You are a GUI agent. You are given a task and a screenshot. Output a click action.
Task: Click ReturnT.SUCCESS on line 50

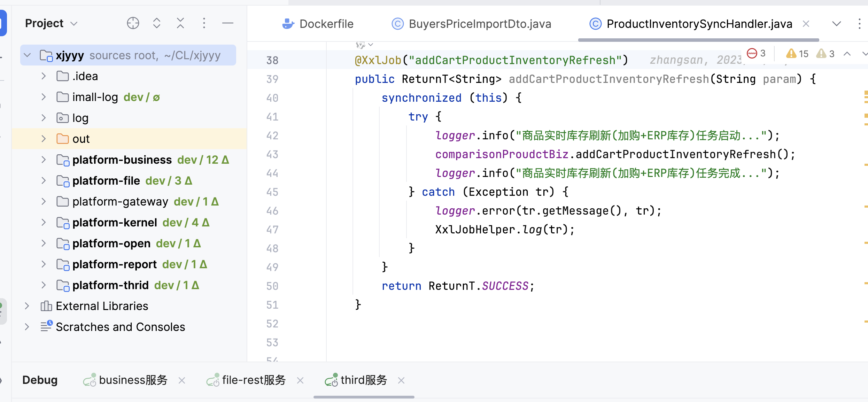coord(479,286)
